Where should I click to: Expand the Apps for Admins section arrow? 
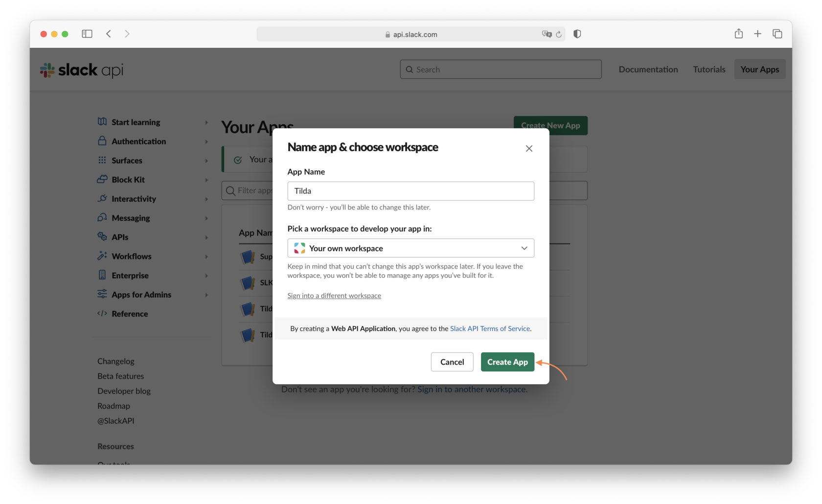point(206,295)
